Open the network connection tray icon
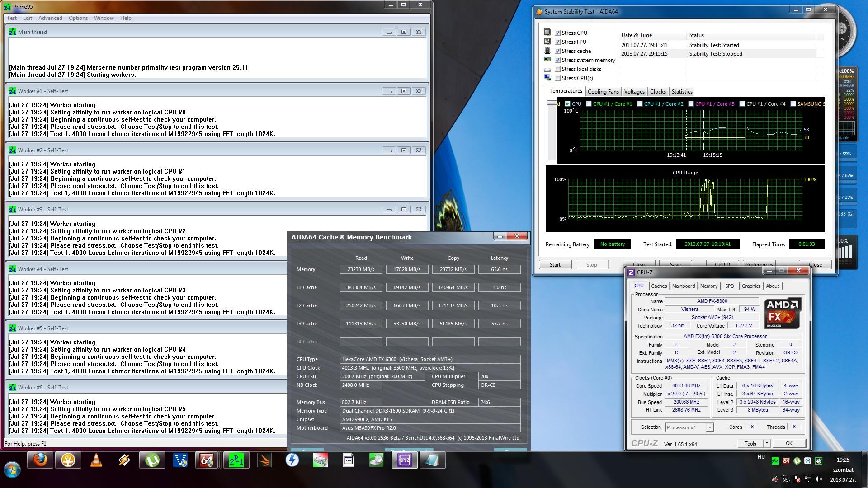The width and height of the screenshot is (868, 488). (808, 479)
